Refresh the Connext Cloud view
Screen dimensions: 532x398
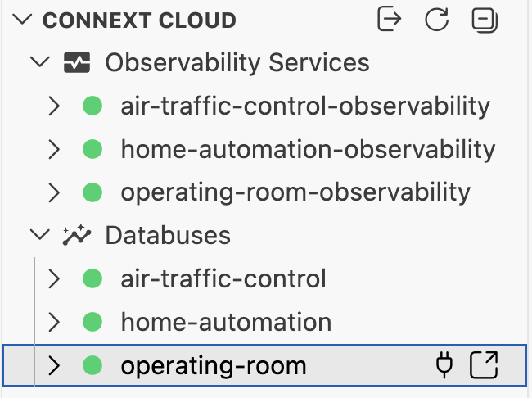[x=437, y=20]
